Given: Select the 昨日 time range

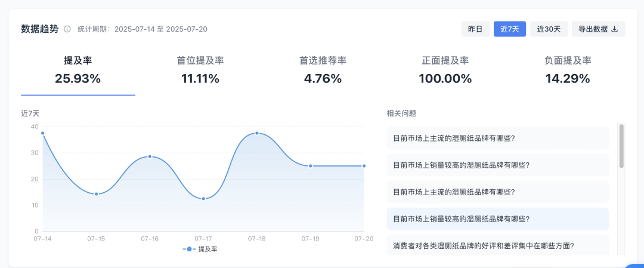Looking at the screenshot, I should point(475,29).
